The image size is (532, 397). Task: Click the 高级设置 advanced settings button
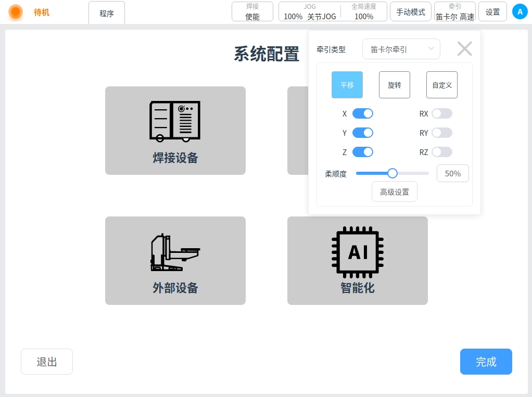394,191
